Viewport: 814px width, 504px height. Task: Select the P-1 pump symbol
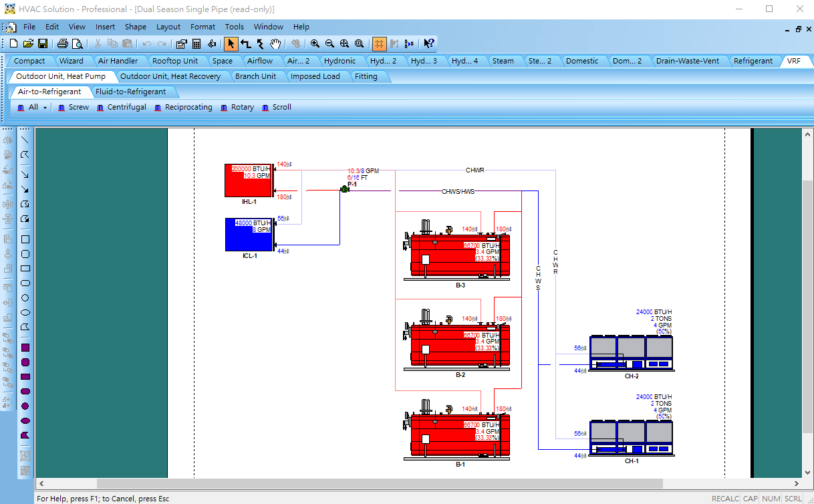(345, 190)
